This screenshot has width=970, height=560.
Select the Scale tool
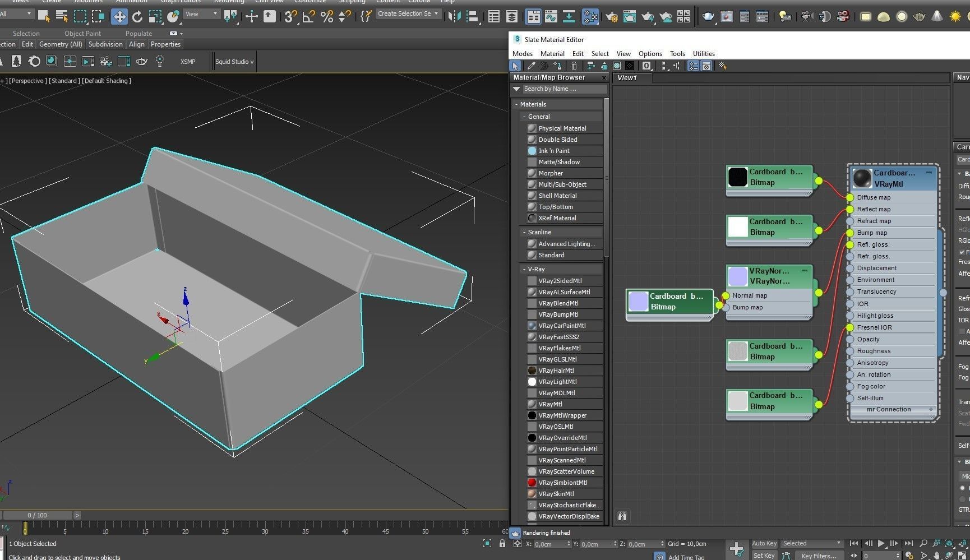(x=155, y=17)
